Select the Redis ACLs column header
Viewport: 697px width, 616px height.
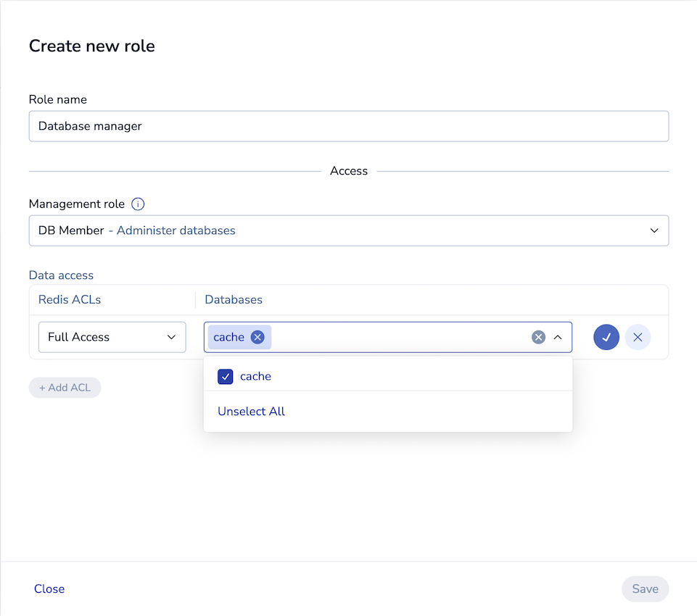(69, 299)
